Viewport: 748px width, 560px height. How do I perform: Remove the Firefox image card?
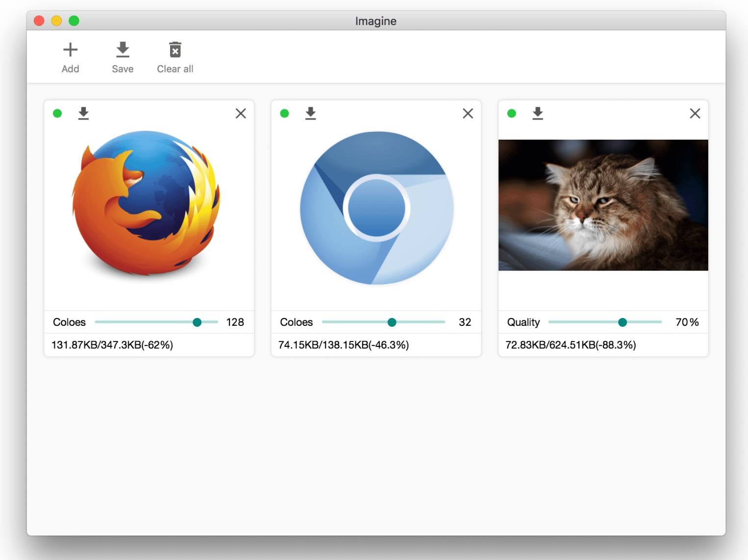point(241,114)
